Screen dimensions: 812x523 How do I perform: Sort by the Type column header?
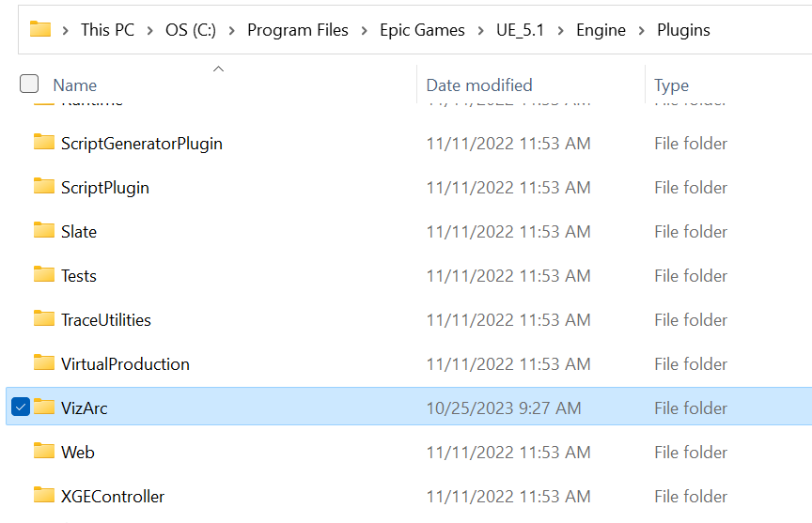(671, 85)
